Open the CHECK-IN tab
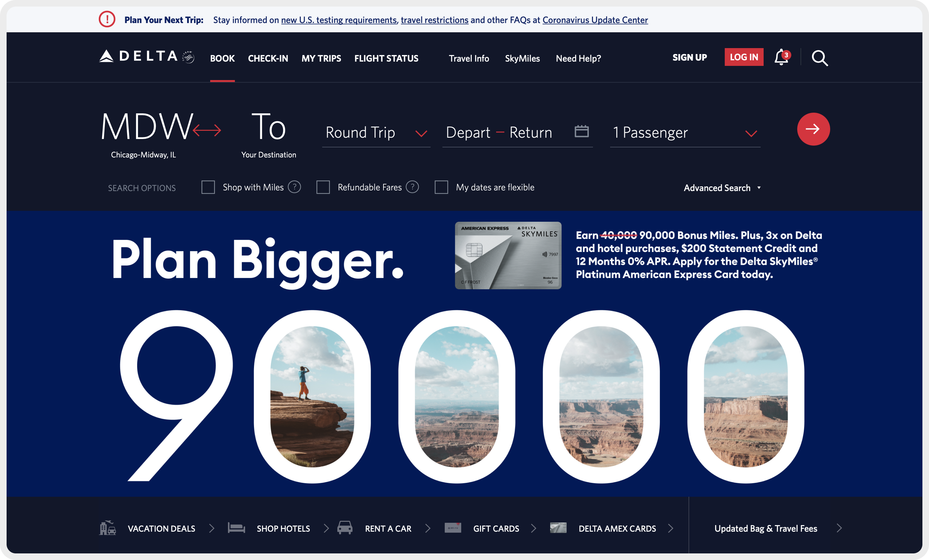The width and height of the screenshot is (929, 560). 268,58
